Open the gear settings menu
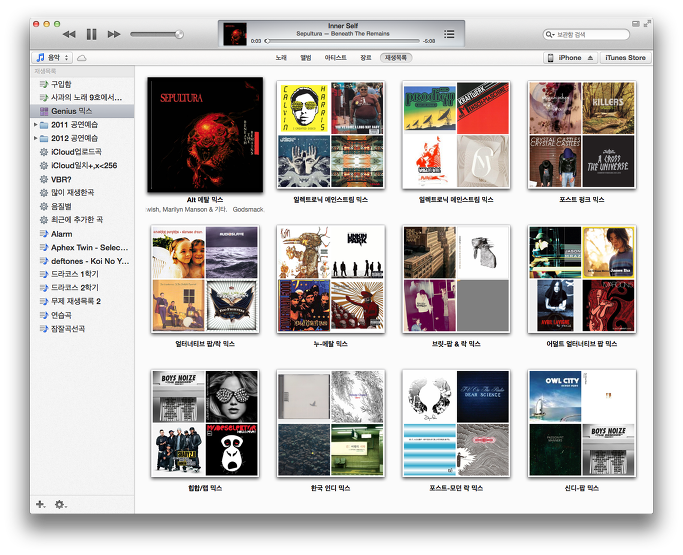Image resolution: width=683 pixels, height=555 pixels. (60, 504)
